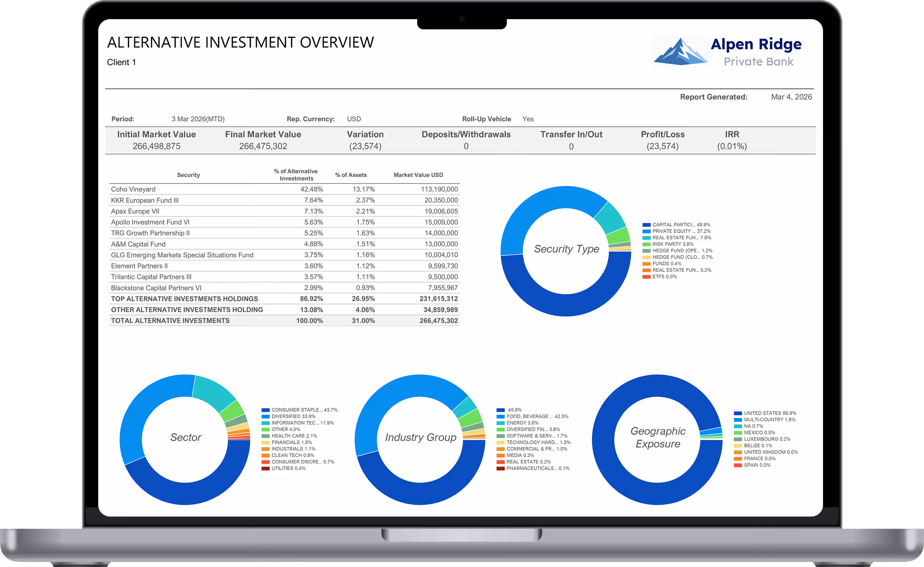Select the IRR value (0.01%)
The image size is (924, 567).
coord(731,146)
